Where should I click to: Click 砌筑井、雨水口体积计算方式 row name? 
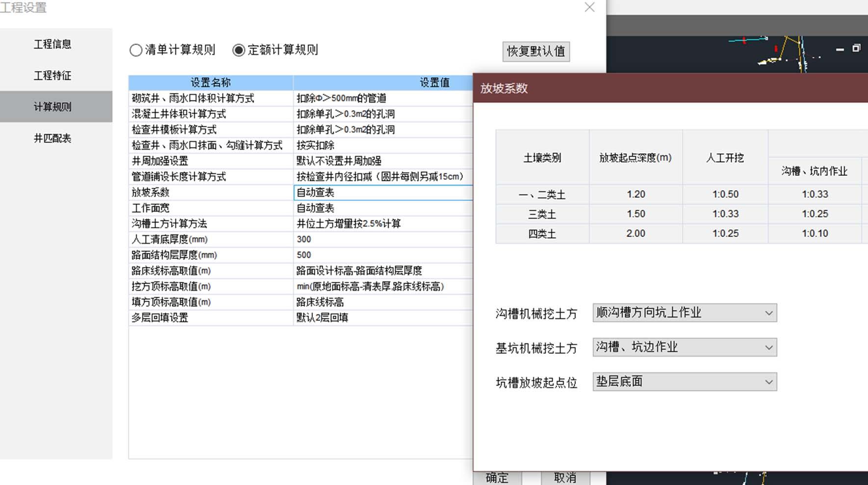coord(193,98)
